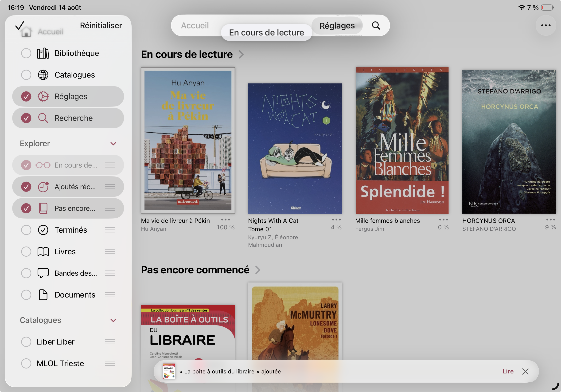Open search from the top bar magnifier

376,25
